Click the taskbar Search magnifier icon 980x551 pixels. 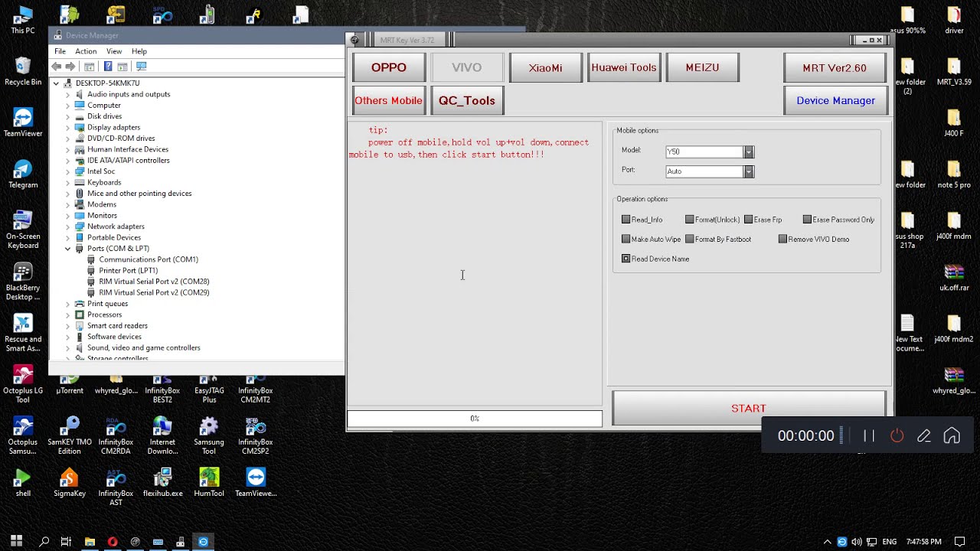[44, 542]
